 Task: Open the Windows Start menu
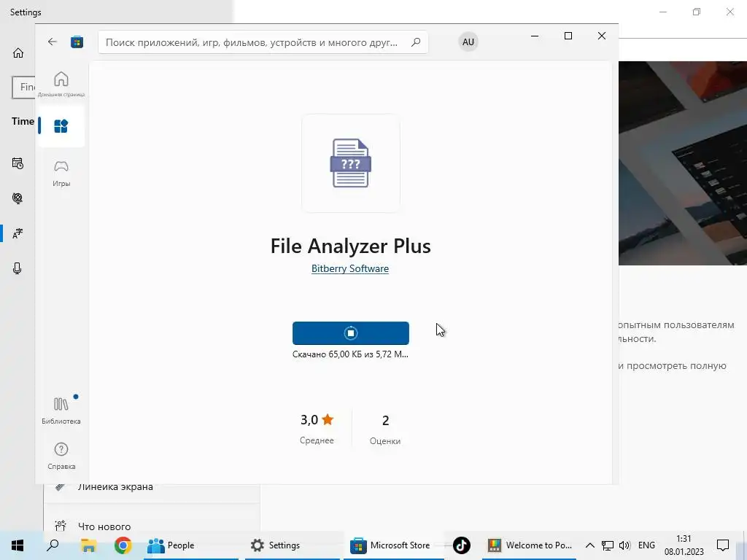click(18, 545)
